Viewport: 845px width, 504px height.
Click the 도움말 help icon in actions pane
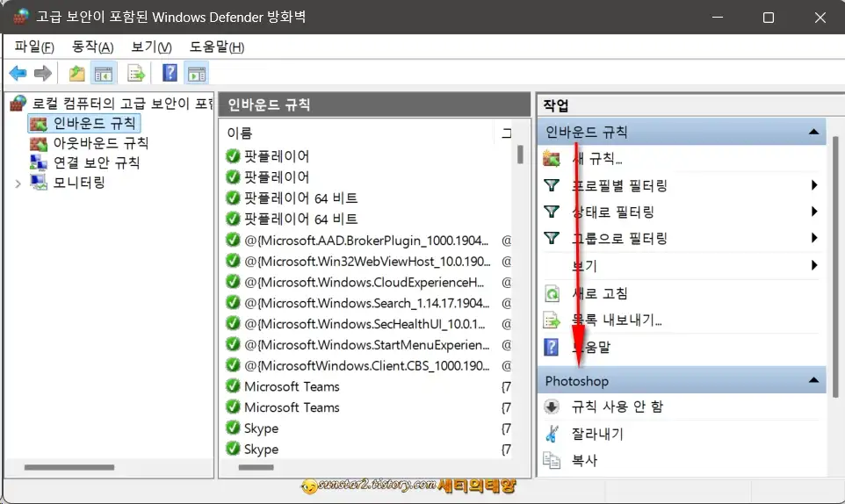click(552, 348)
